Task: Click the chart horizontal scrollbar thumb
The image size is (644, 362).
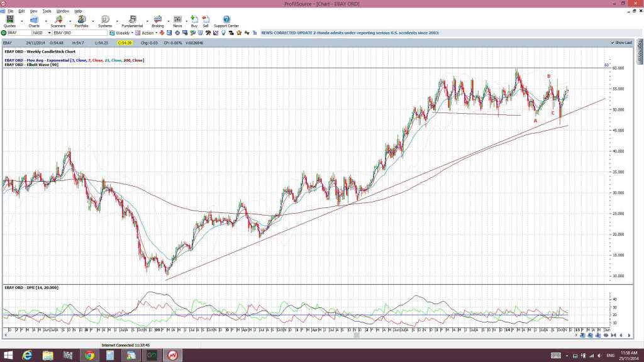Action: click(357, 336)
